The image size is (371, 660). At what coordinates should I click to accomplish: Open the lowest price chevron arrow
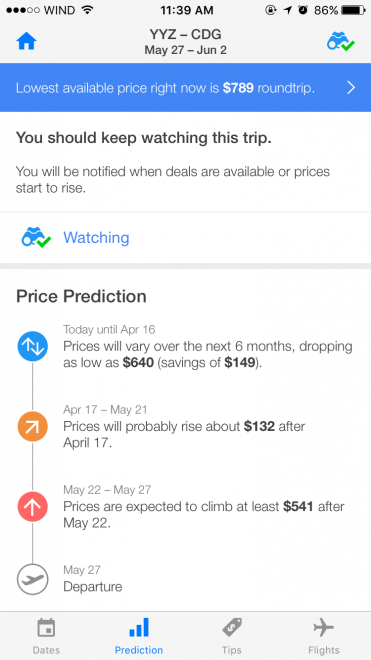point(351,88)
